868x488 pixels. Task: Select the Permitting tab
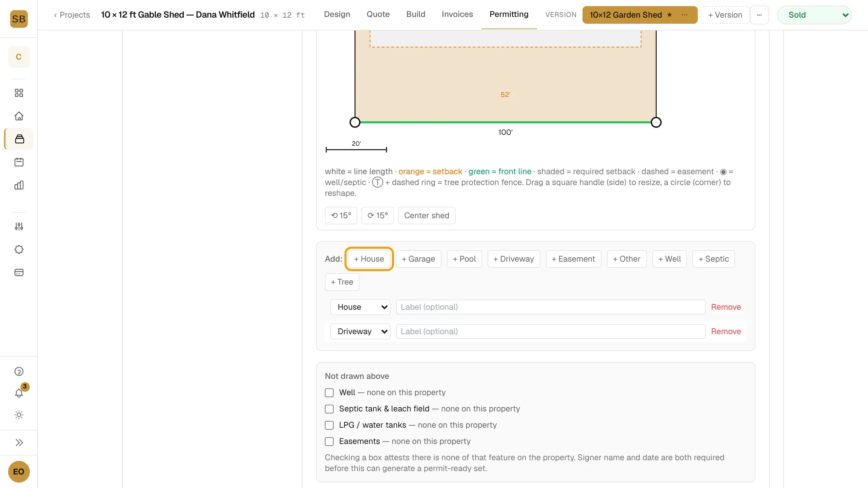pyautogui.click(x=509, y=14)
